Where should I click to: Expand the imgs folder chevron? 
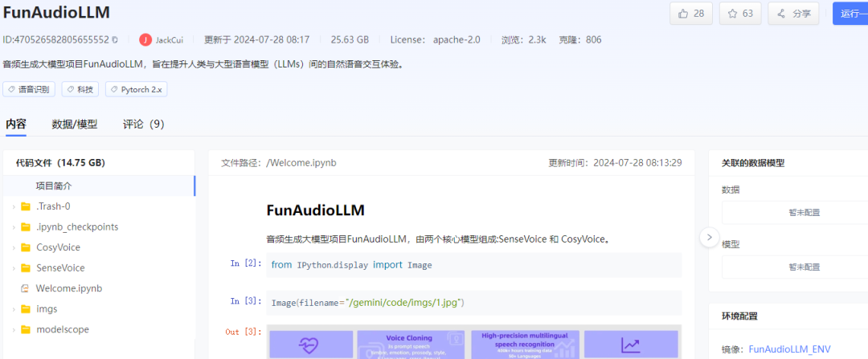point(14,308)
